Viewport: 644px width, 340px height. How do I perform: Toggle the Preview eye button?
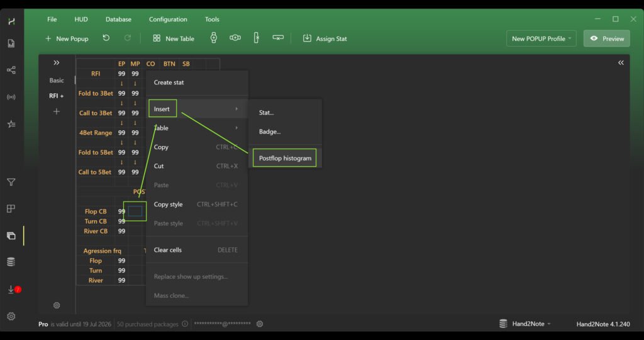pyautogui.click(x=607, y=38)
